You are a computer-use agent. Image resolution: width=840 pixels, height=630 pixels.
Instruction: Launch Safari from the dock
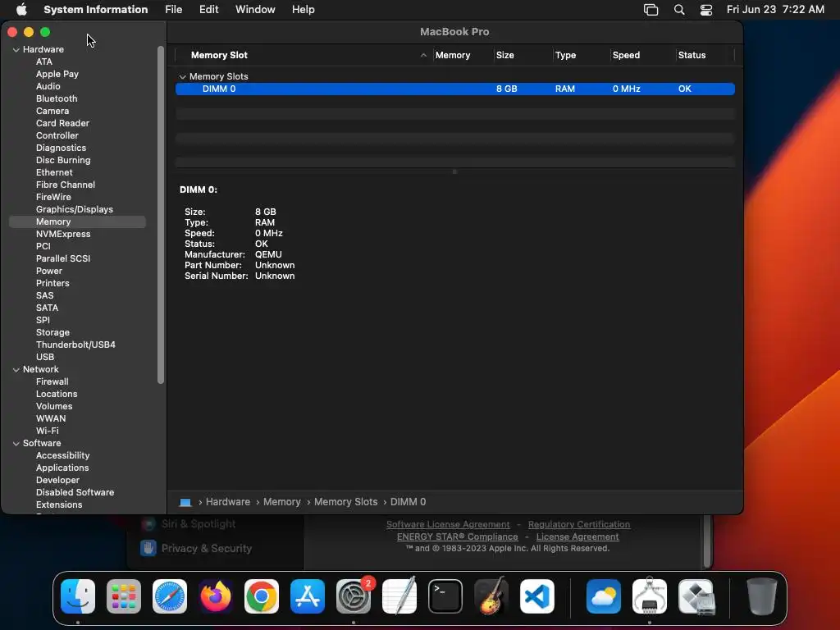pos(170,596)
